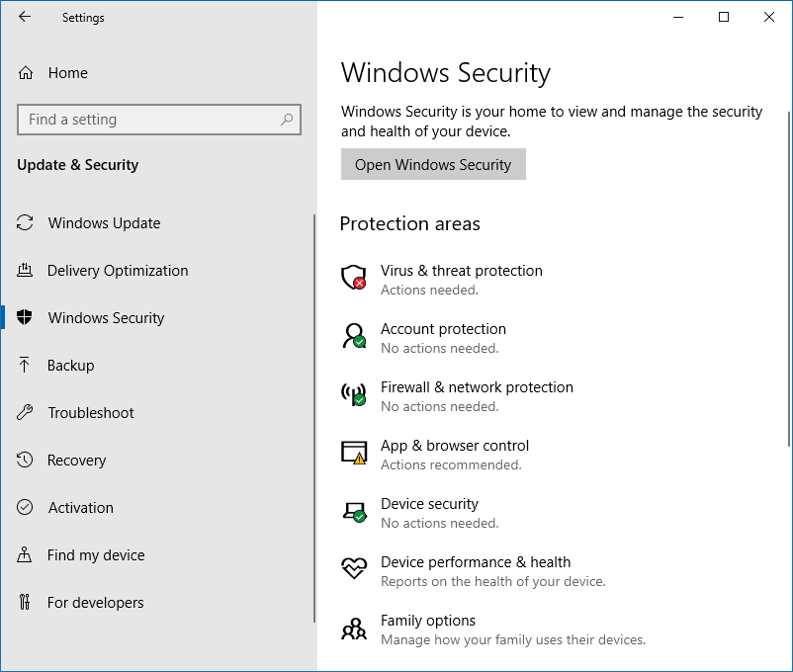Viewport: 793px width, 672px height.
Task: Navigate back using the arrow
Action: click(x=24, y=17)
